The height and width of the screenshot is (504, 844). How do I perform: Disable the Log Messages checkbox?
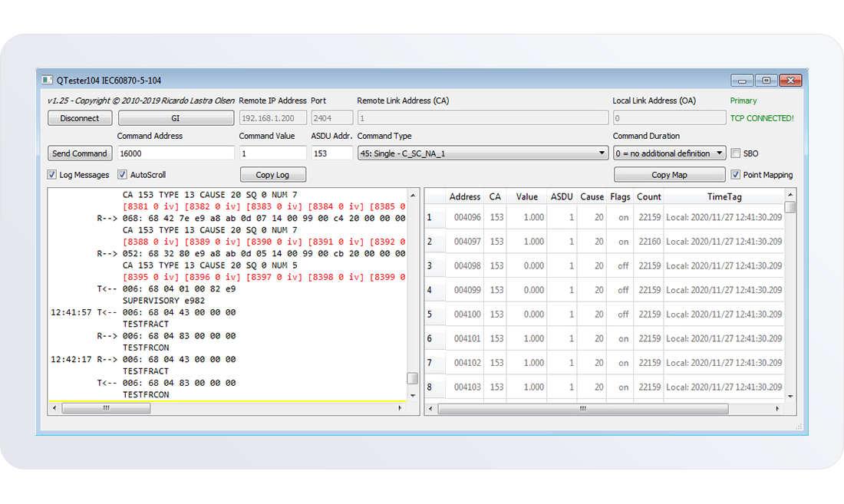(x=52, y=175)
